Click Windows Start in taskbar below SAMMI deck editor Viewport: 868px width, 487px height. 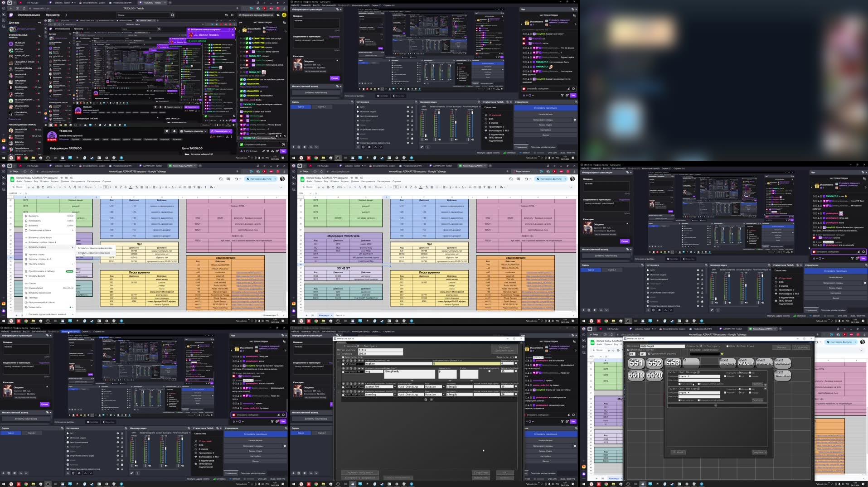[x=584, y=484]
